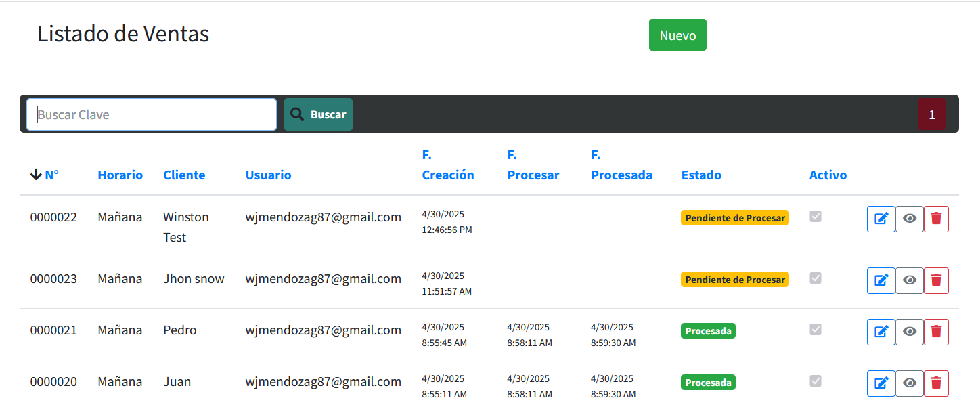Viewport: 980px width, 411px height.
Task: Open edit for Jhon snow's sale
Action: (881, 280)
